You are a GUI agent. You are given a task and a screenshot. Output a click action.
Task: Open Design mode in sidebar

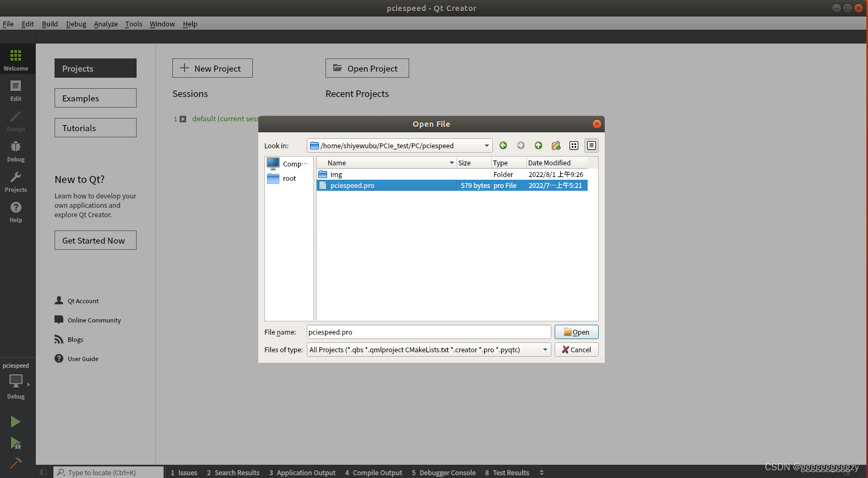16,121
